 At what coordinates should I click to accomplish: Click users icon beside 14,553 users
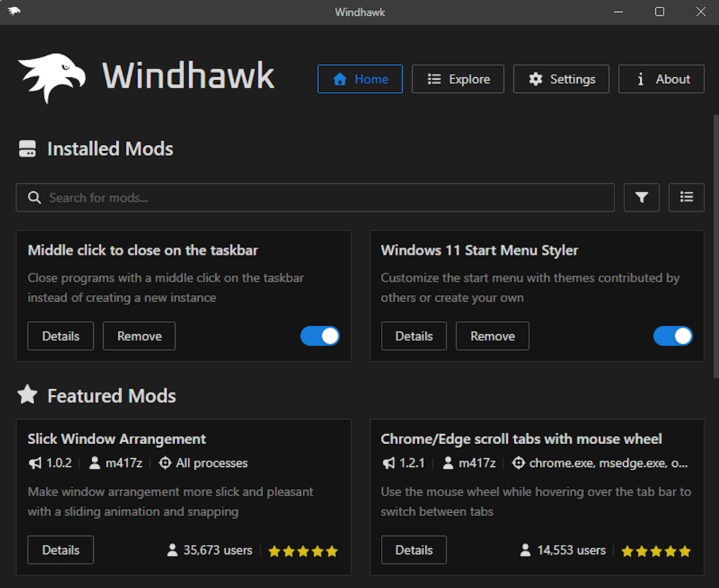click(525, 550)
